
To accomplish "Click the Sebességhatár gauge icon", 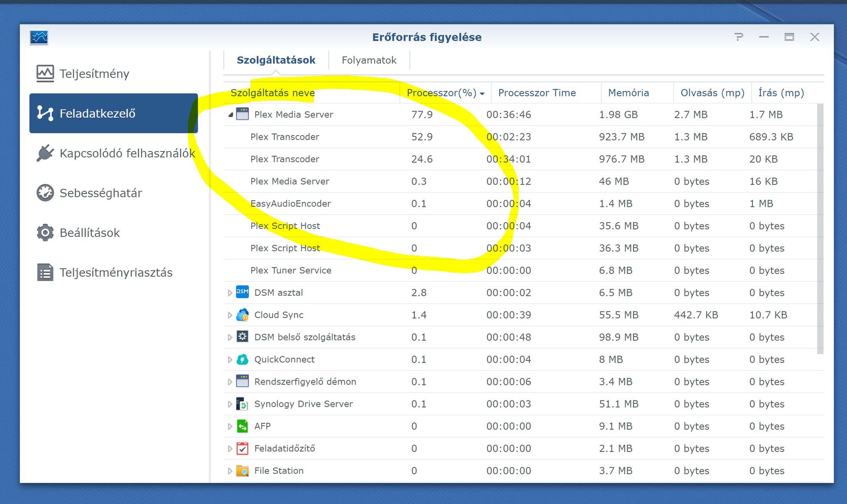I will coord(45,193).
